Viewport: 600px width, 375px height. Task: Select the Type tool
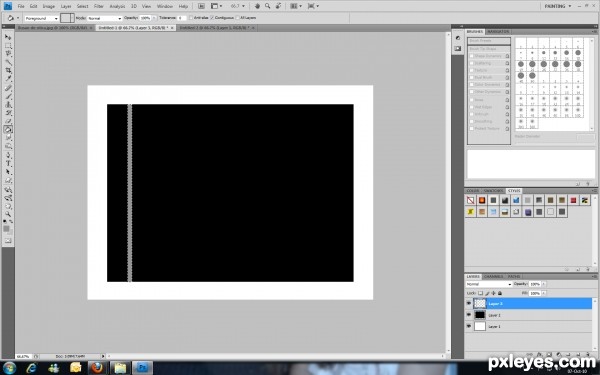pos(8,164)
